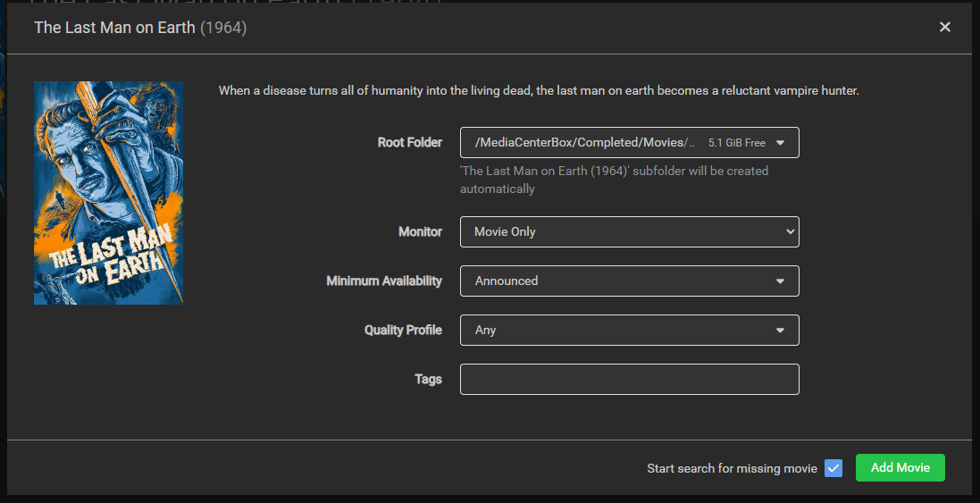Click the Minimum Availability label
This screenshot has width=980, height=503.
click(x=384, y=281)
